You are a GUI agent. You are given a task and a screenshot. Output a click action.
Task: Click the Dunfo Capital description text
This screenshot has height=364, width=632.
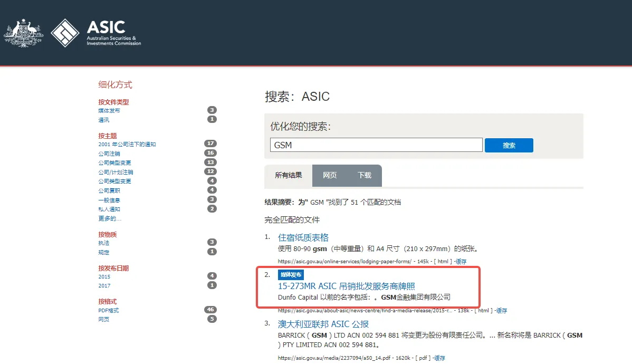click(x=364, y=298)
